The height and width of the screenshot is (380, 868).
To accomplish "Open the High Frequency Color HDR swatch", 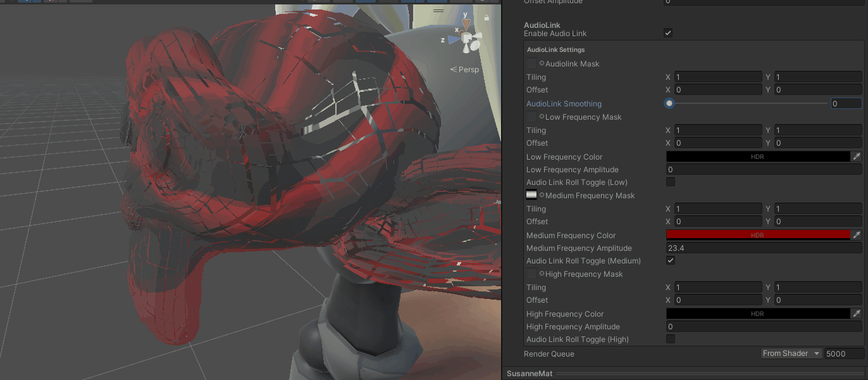I will (x=758, y=313).
